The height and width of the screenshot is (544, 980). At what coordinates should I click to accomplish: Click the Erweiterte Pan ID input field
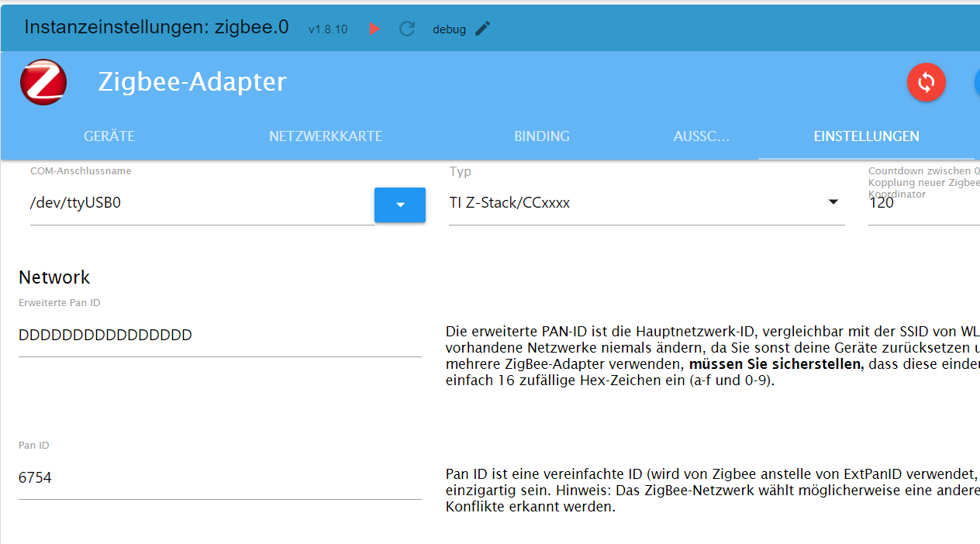[220, 336]
